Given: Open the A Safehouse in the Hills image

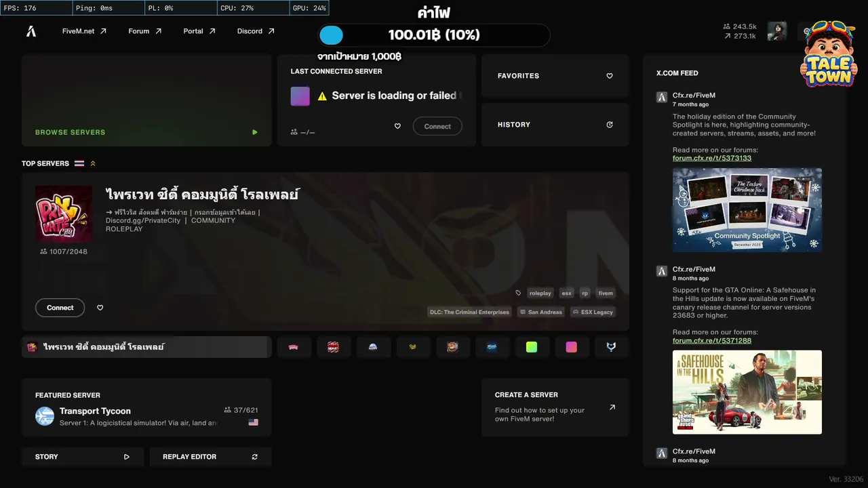Looking at the screenshot, I should tap(747, 392).
